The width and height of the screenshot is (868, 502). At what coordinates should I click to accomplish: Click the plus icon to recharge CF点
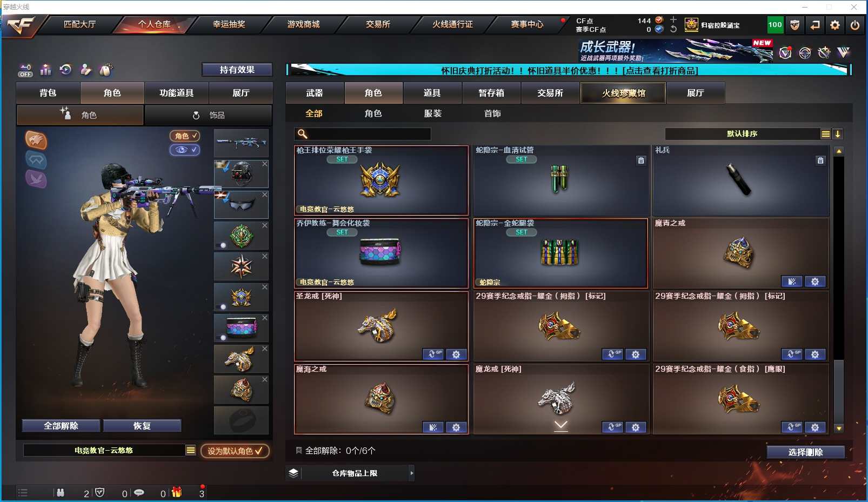[x=673, y=19]
